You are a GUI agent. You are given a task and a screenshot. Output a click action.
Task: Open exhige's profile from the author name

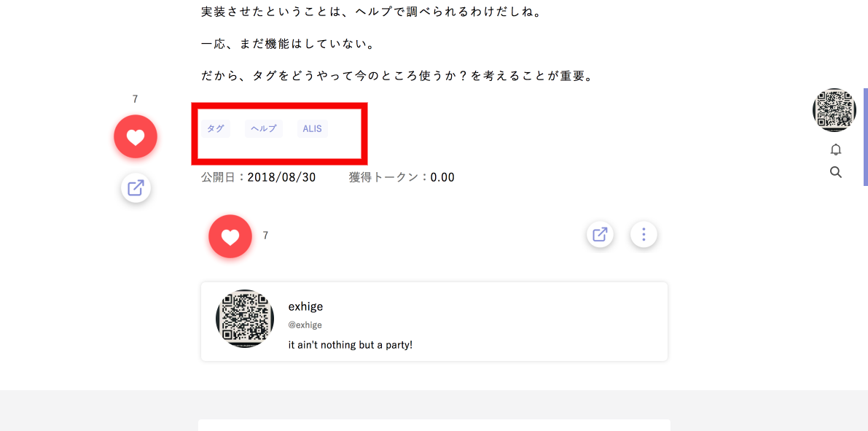coord(305,306)
